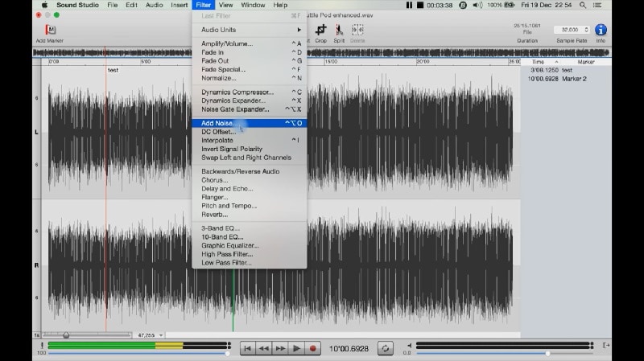Open the blue Info icon
644x361 pixels.
click(x=601, y=30)
